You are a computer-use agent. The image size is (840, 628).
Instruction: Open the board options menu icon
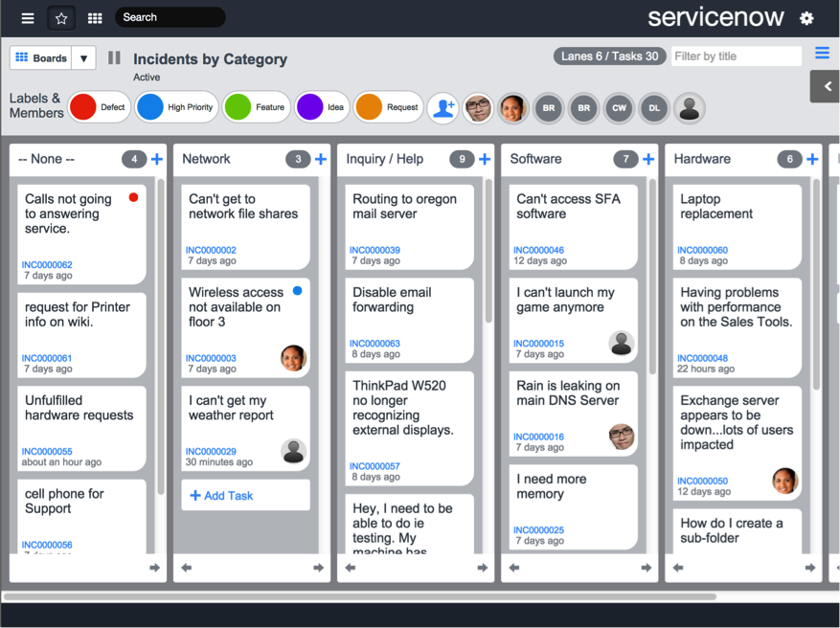click(x=822, y=53)
